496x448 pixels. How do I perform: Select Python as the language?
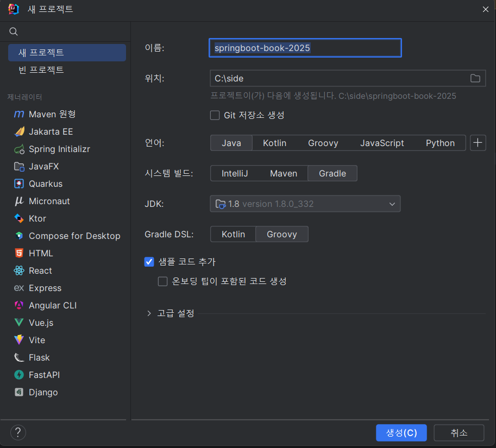point(440,143)
